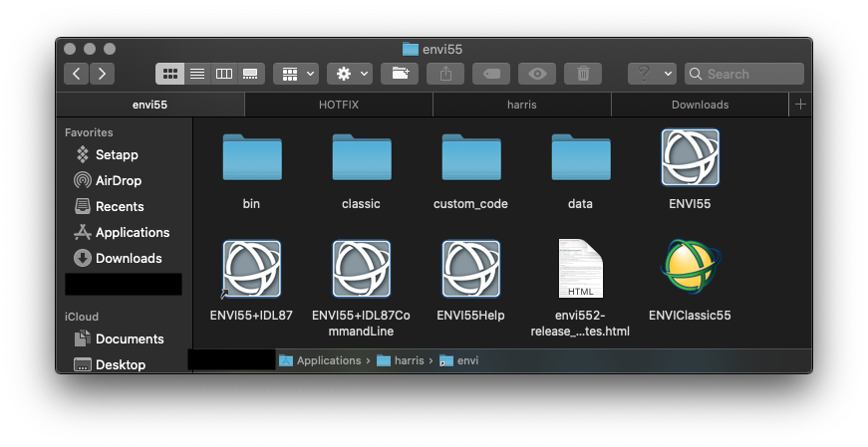Open the ENVI55 application icon

click(690, 158)
